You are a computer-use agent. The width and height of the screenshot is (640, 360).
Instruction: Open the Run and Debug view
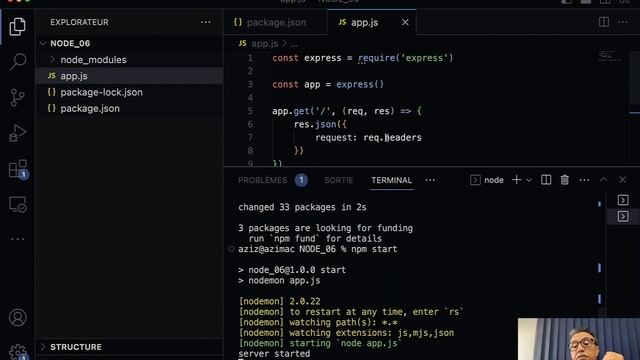[17, 133]
